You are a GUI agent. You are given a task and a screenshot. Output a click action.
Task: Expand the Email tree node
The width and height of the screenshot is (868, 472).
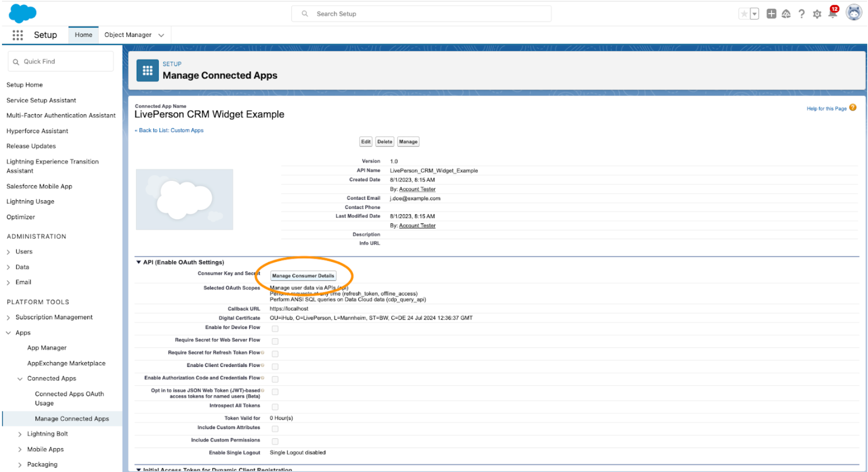[x=8, y=282]
